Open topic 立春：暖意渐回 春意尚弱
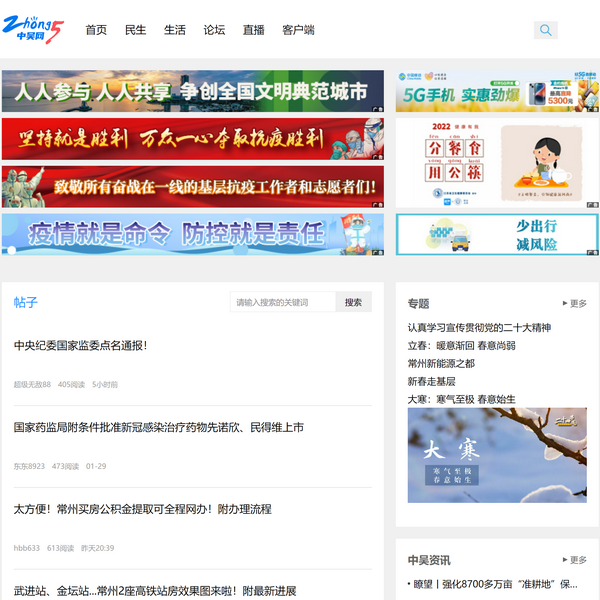Viewport: 600px width, 600px height. pos(461,345)
